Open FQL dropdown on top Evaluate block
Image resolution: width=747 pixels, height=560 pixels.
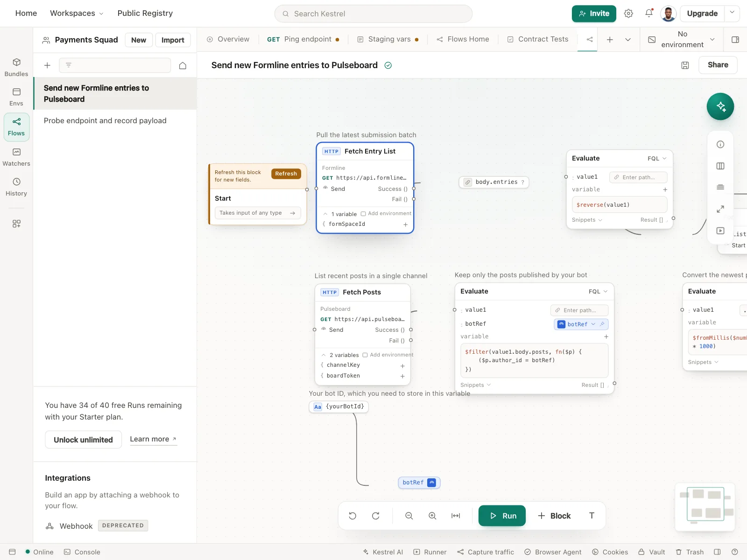coord(657,159)
